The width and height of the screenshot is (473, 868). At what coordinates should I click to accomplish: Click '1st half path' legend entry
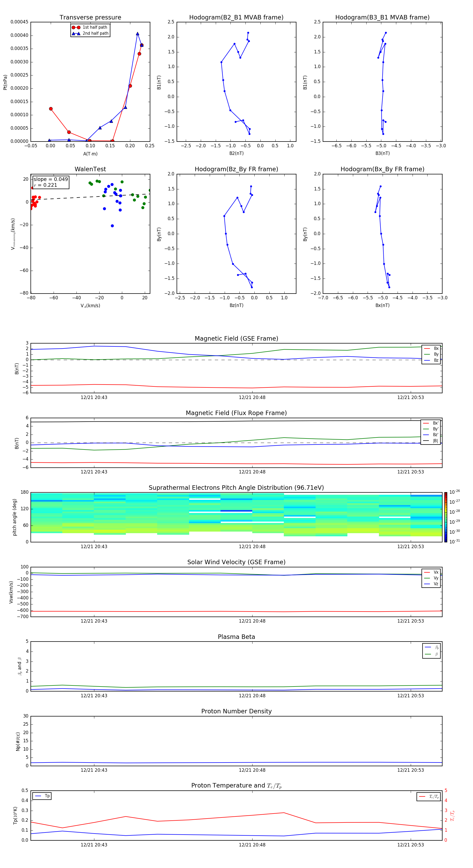tap(90, 27)
